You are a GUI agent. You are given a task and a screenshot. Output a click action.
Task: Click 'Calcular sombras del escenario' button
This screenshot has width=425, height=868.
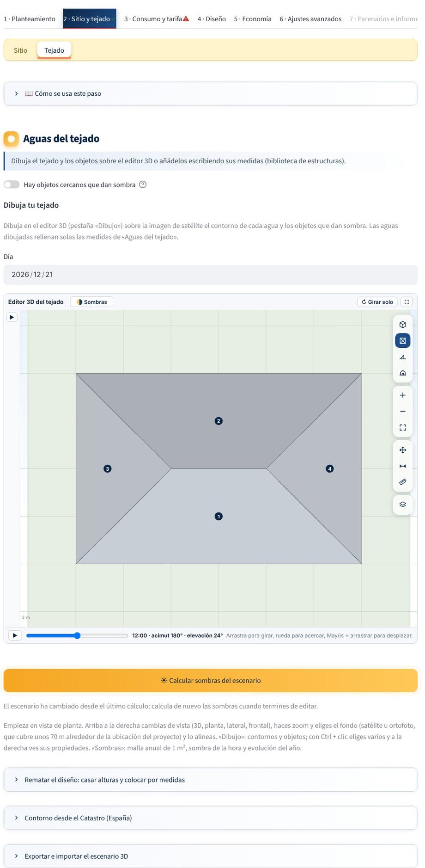(x=210, y=681)
